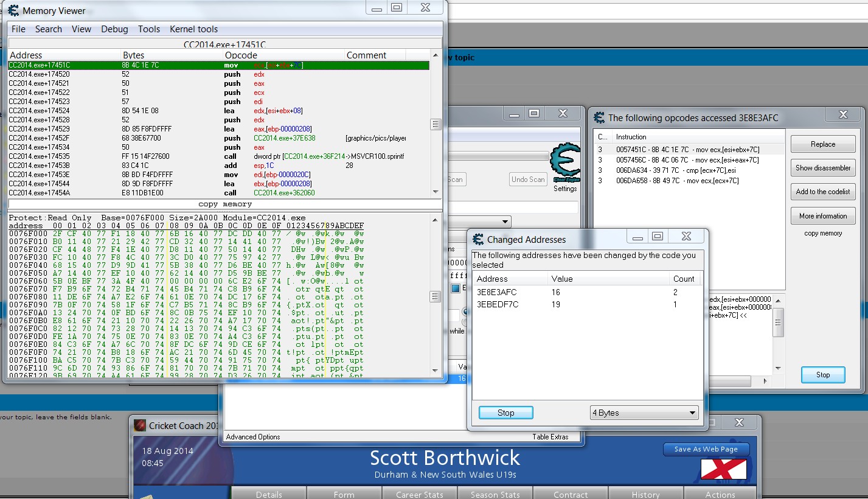Expand the dropdown below the Undo Scan button
Image resolution: width=868 pixels, height=499 pixels.
pyautogui.click(x=504, y=222)
